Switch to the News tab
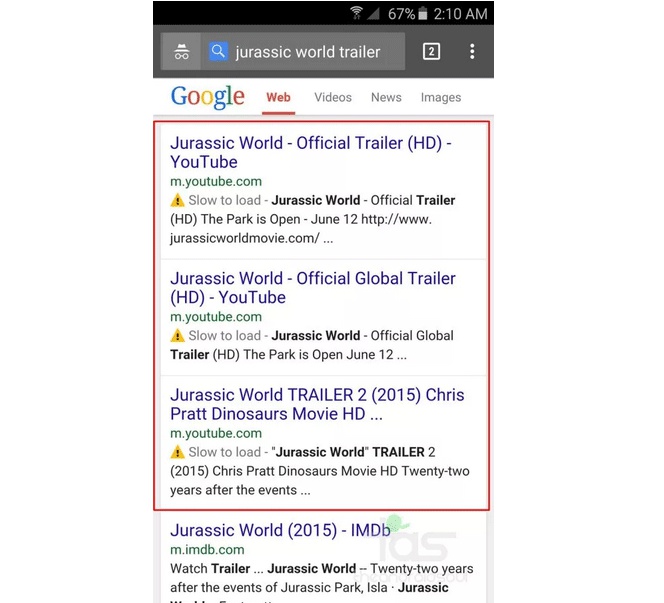Viewport: 664px width, 603px height. [386, 97]
